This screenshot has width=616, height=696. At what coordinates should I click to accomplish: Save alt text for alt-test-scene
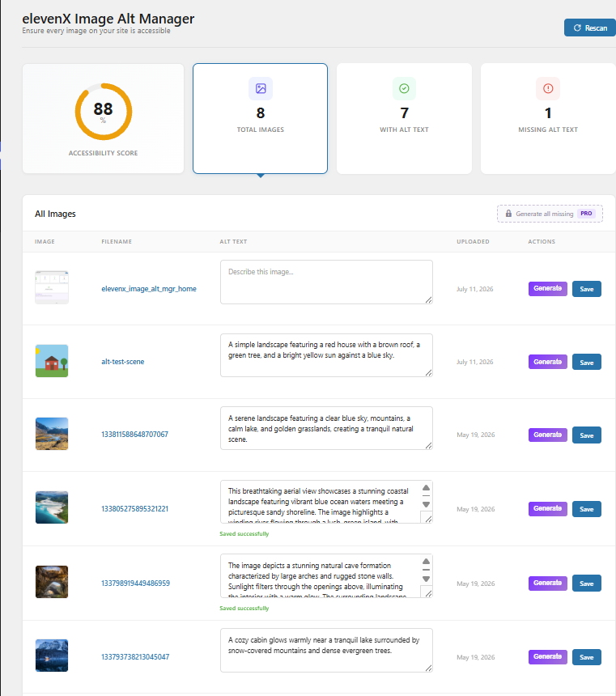587,363
